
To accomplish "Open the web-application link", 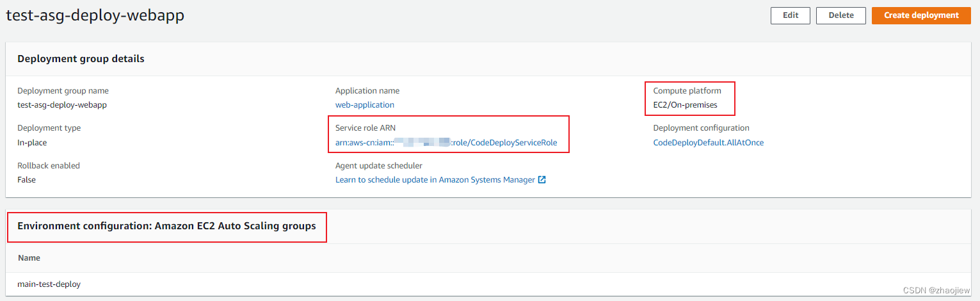I will (x=365, y=105).
